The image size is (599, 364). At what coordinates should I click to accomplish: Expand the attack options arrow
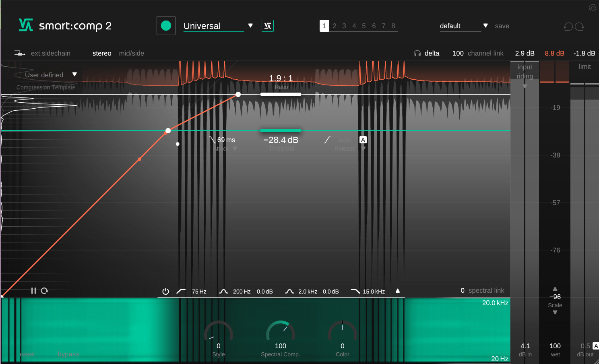(235, 149)
